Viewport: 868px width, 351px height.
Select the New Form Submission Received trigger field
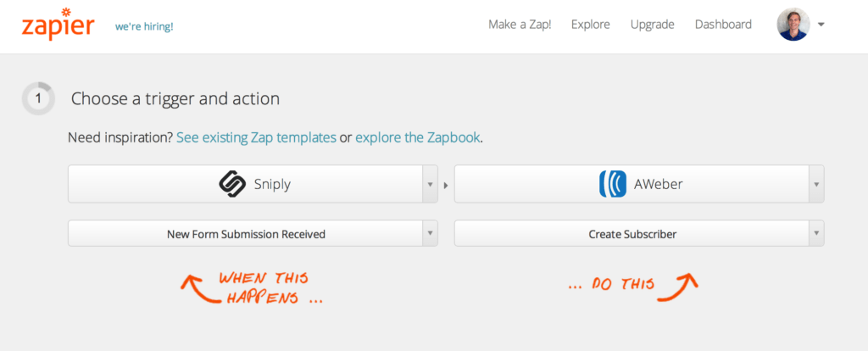point(246,234)
